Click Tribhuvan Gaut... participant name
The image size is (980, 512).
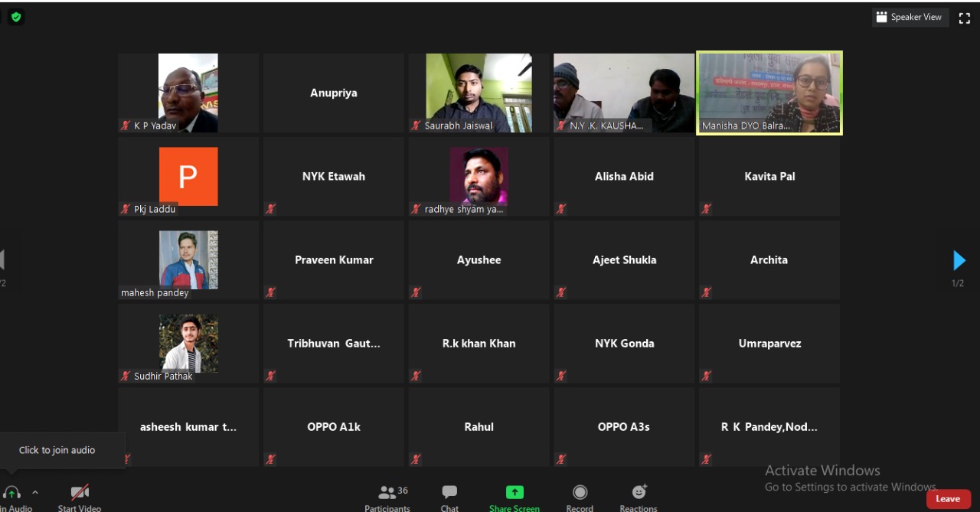pos(334,343)
